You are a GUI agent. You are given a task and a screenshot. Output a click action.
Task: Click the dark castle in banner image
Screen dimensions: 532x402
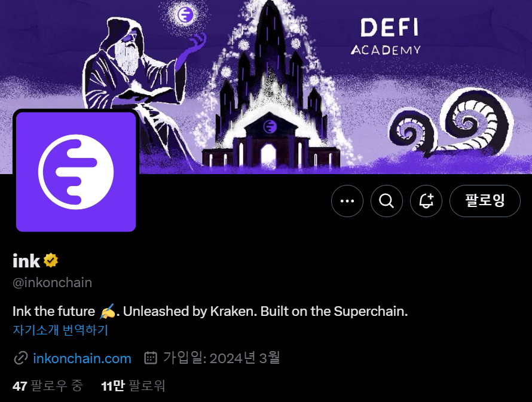[270, 95]
